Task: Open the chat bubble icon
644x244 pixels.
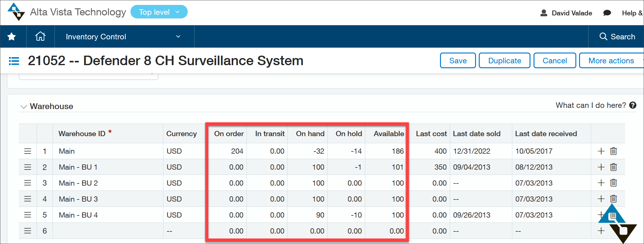Action: [x=607, y=13]
